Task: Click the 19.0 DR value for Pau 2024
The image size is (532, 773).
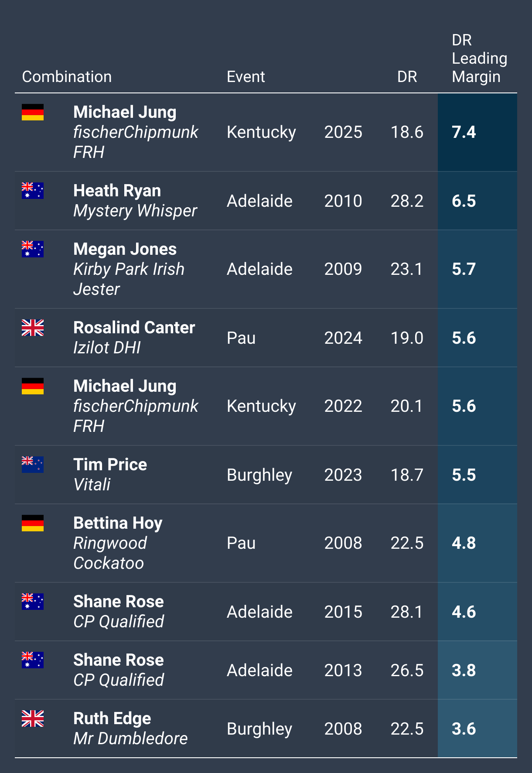Action: click(407, 338)
